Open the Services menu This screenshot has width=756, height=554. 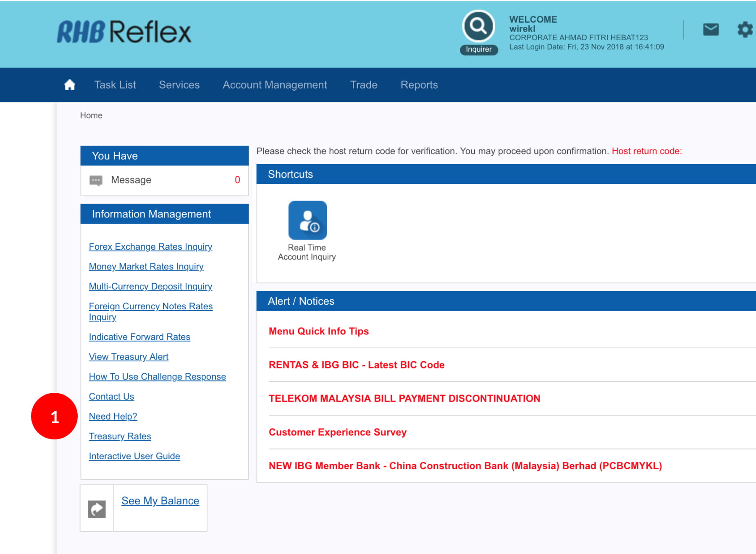[x=179, y=85]
